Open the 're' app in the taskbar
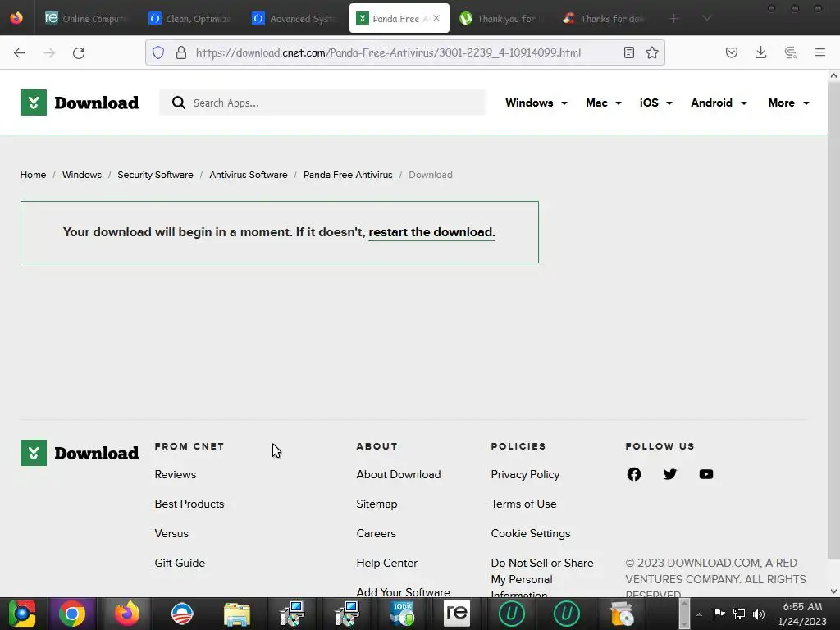The width and height of the screenshot is (840, 630). pos(457,614)
